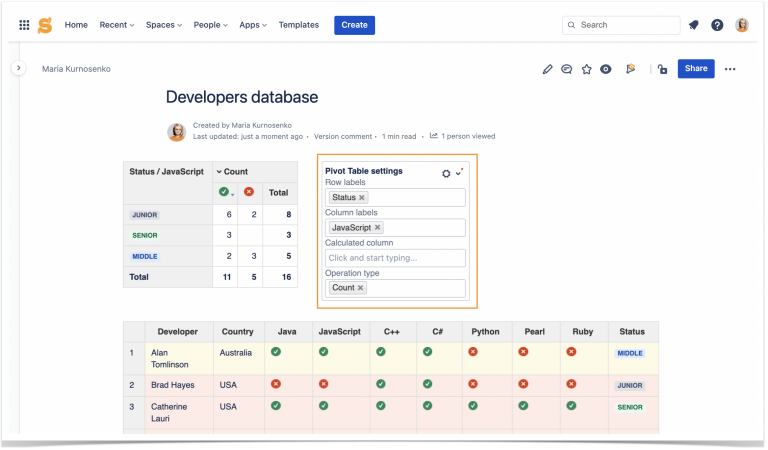Open the app switcher grid icon
This screenshot has height=450, width=768.
click(x=24, y=25)
